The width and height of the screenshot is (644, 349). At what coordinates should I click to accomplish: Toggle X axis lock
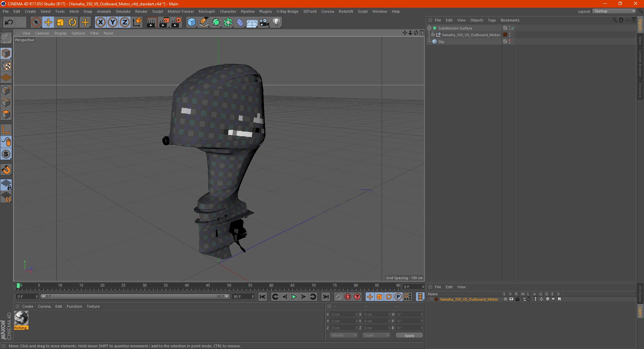[100, 22]
